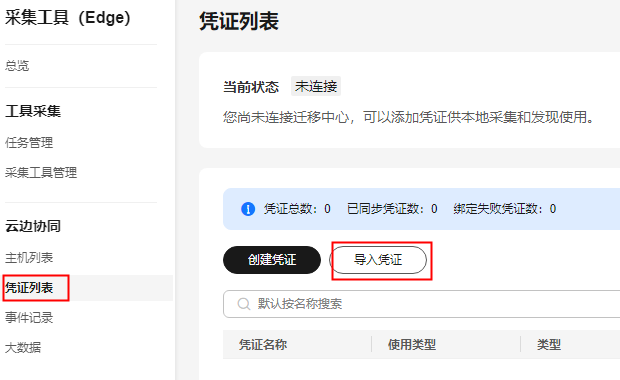Select 主机列表 in the sidebar

[29, 258]
